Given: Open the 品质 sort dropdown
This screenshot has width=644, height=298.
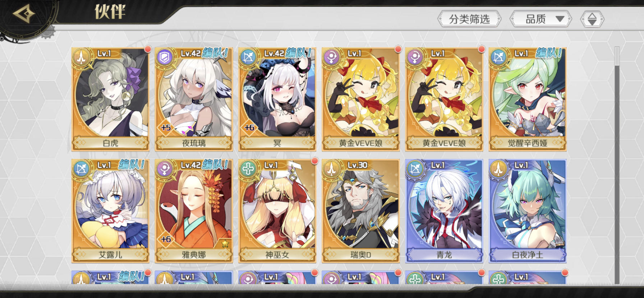Looking at the screenshot, I should tap(540, 19).
